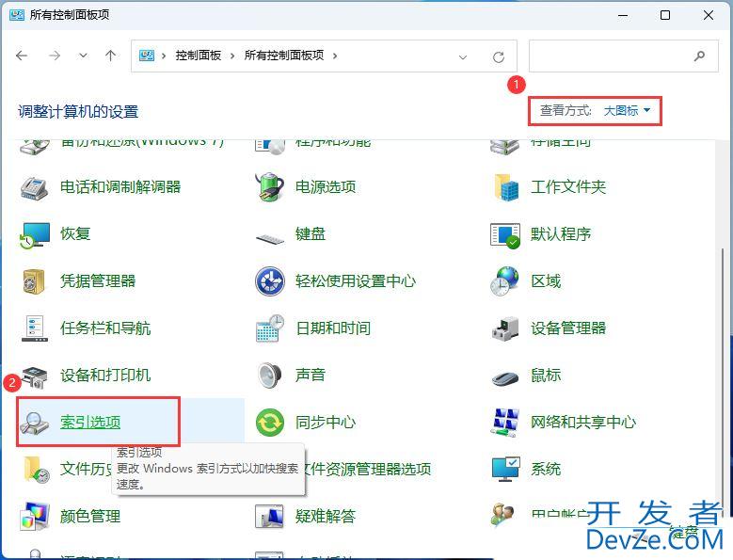Open the Taskbar and Navigation (任务栏和导航) icon
Image resolution: width=733 pixels, height=560 pixels.
click(x=34, y=328)
